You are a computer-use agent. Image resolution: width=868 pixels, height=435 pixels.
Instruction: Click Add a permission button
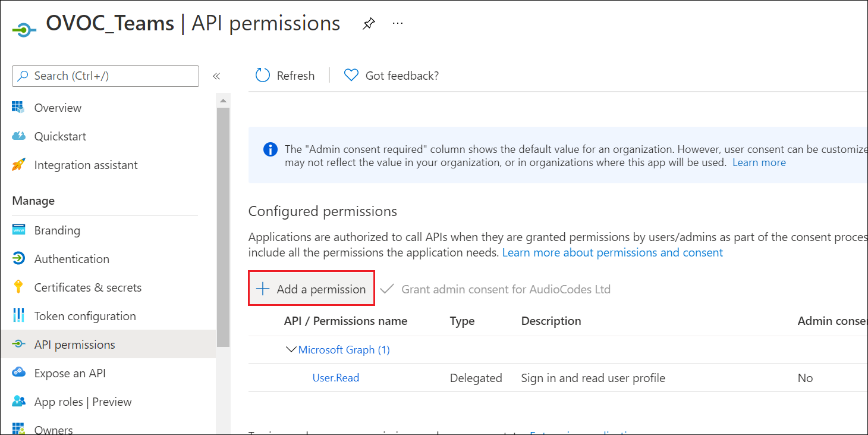click(x=312, y=289)
